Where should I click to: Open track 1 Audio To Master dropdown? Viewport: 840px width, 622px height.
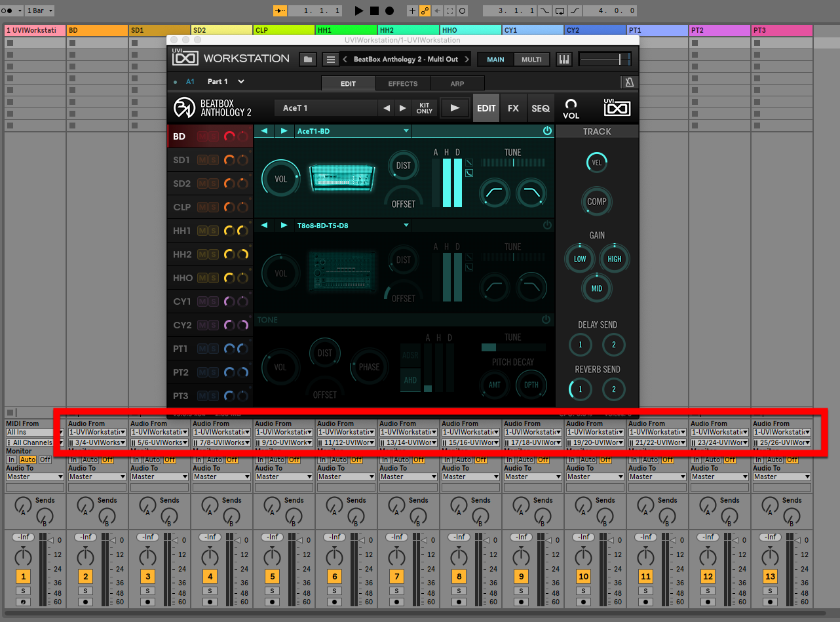(35, 477)
